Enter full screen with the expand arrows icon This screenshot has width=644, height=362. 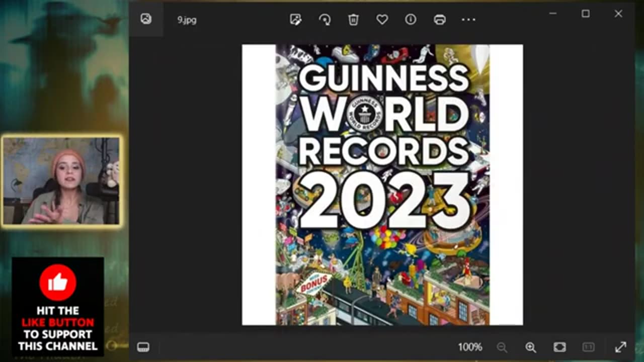(x=621, y=347)
